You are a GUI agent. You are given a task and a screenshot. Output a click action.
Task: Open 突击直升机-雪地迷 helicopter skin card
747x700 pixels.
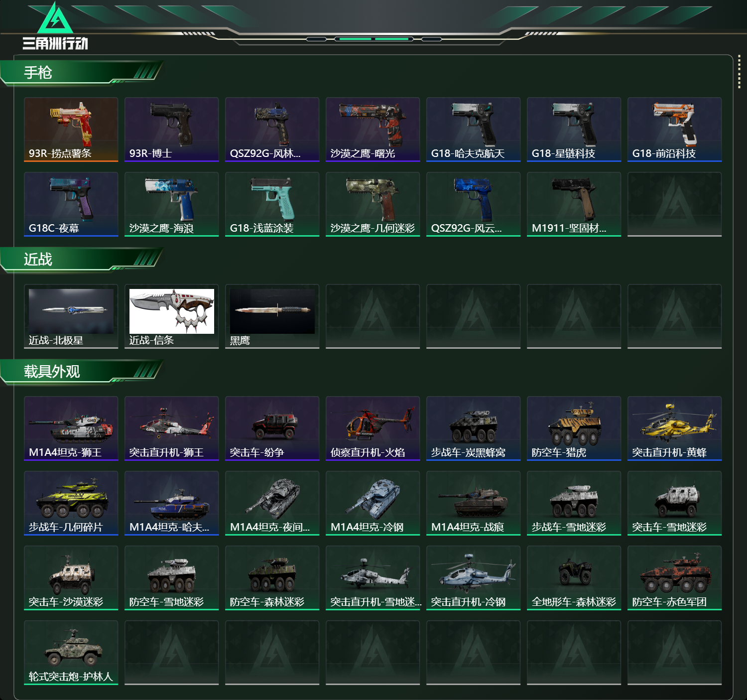coord(373,578)
